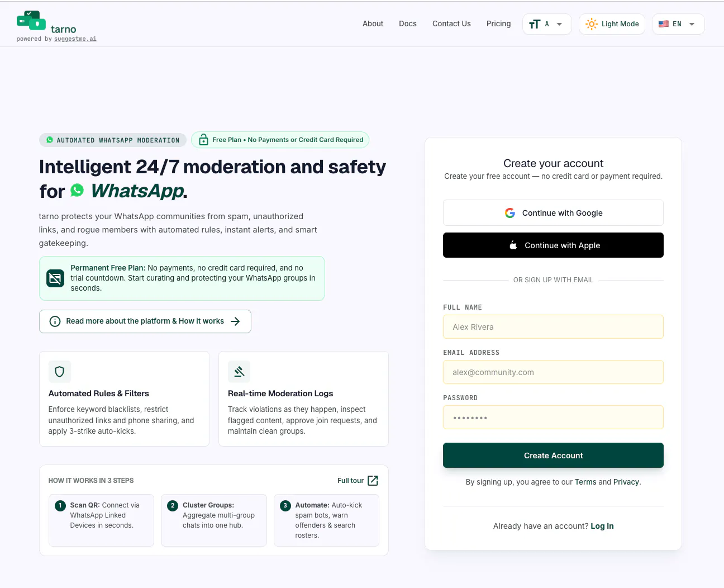Click the step 3 number badge

tap(285, 506)
